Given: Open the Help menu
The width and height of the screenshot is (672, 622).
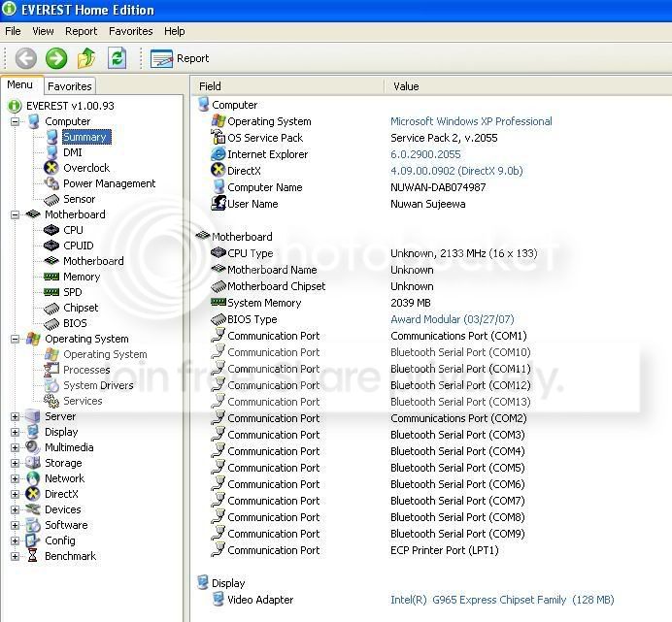Looking at the screenshot, I should point(175,31).
